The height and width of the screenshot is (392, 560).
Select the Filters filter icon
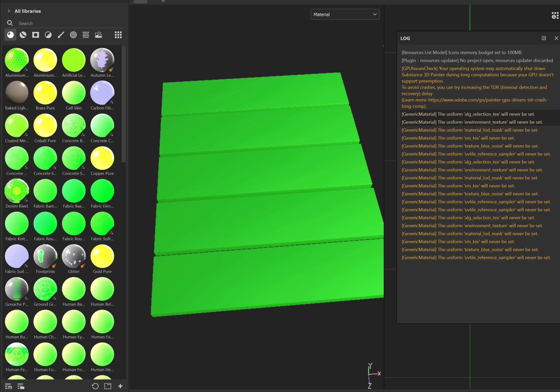48,35
